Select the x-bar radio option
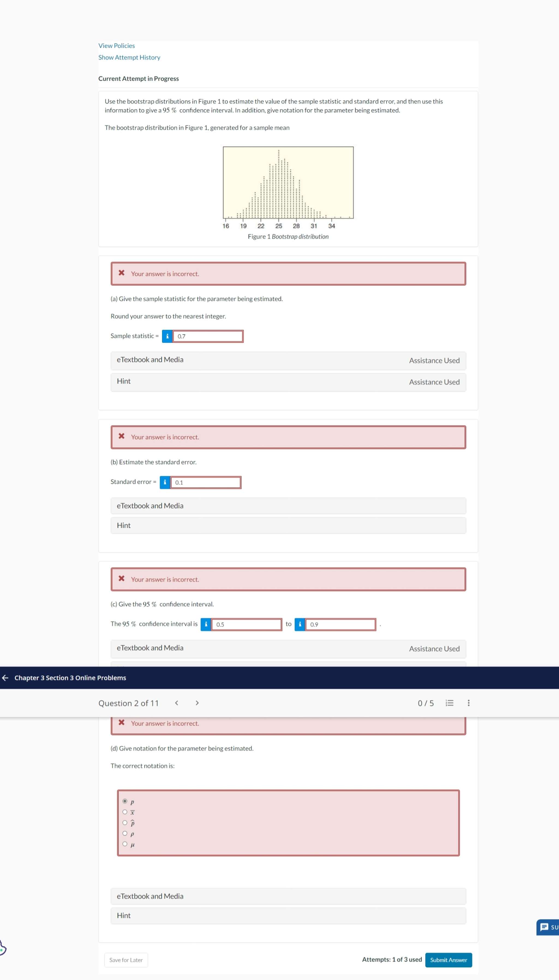 point(125,812)
